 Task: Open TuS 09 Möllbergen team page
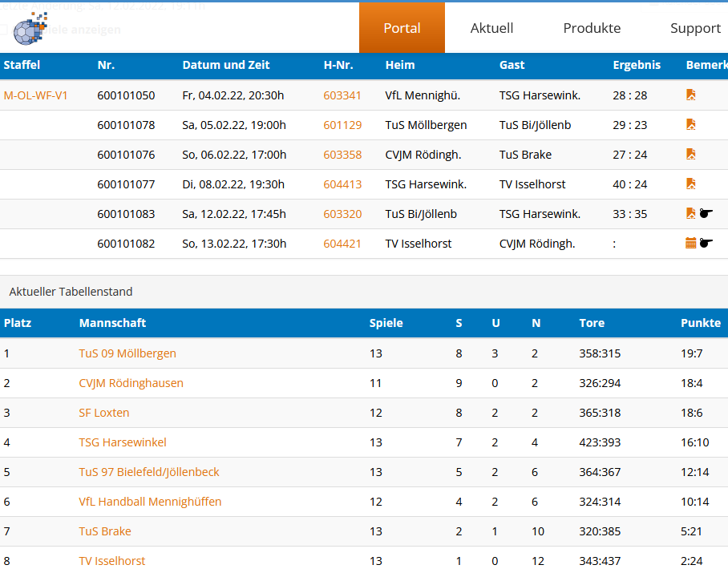[x=127, y=353]
